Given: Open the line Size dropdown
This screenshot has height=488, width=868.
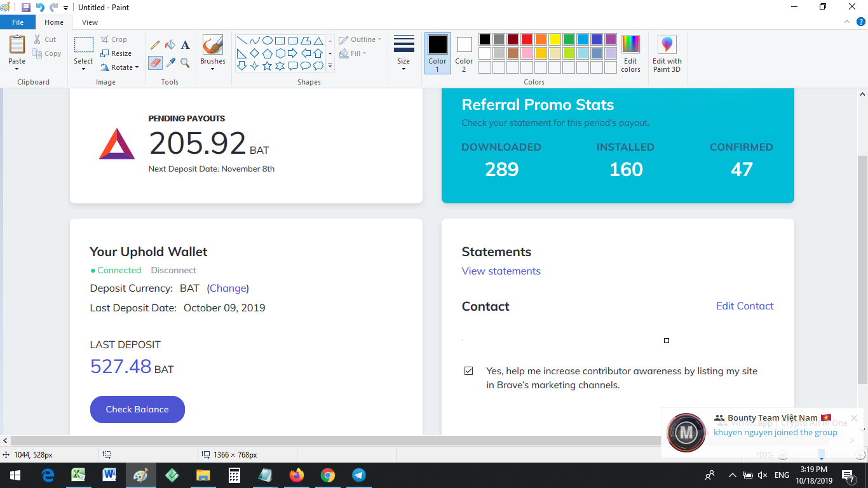Looking at the screenshot, I should [x=403, y=53].
